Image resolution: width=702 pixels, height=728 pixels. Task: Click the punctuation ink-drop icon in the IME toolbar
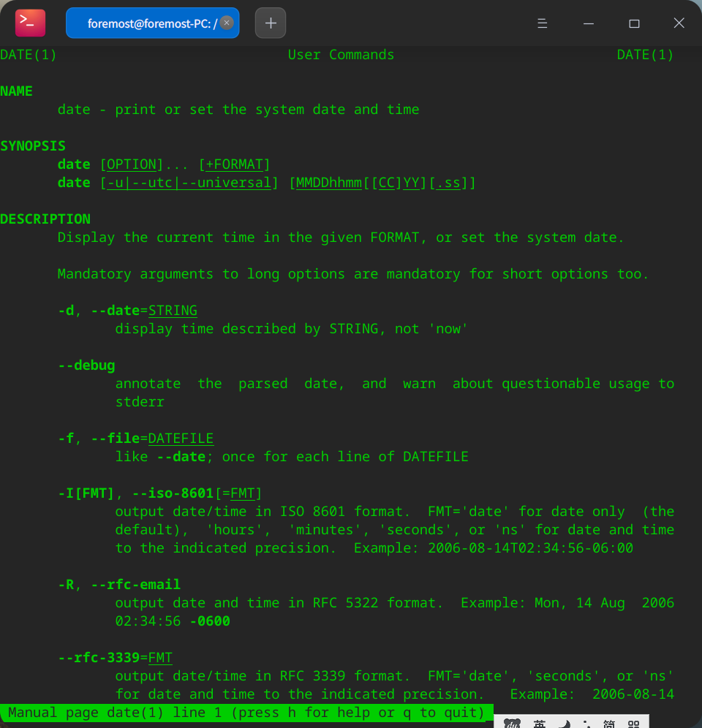[x=588, y=724]
